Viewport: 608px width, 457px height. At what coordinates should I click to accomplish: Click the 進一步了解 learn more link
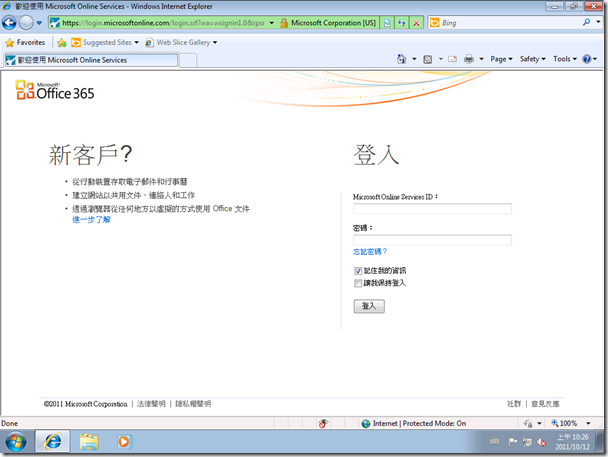pyautogui.click(x=91, y=220)
